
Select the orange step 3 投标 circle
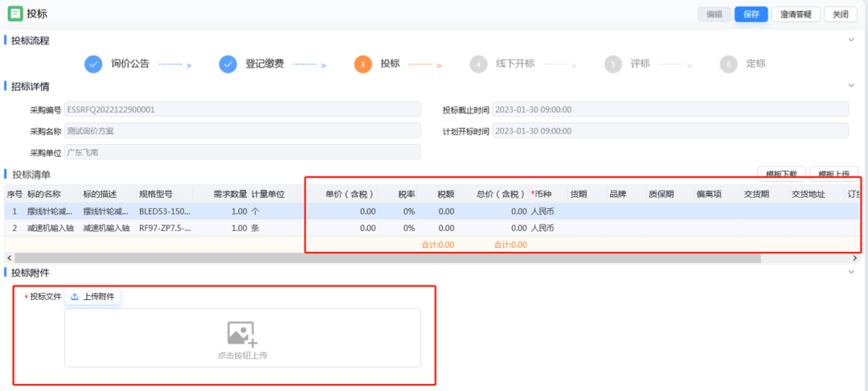[362, 64]
